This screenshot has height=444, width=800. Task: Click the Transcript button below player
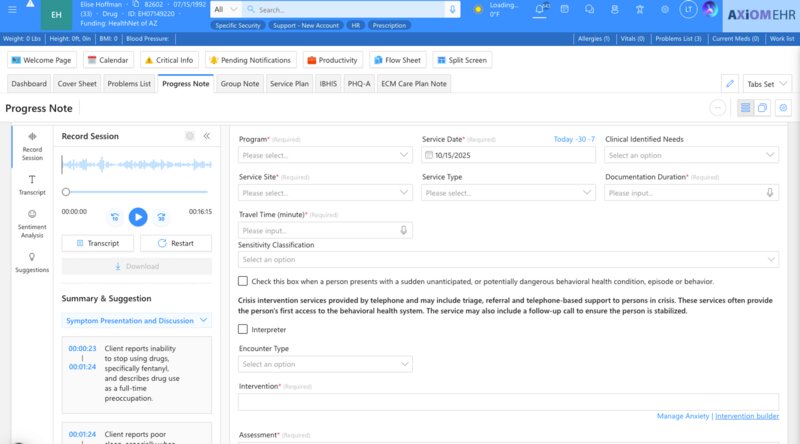click(x=97, y=243)
